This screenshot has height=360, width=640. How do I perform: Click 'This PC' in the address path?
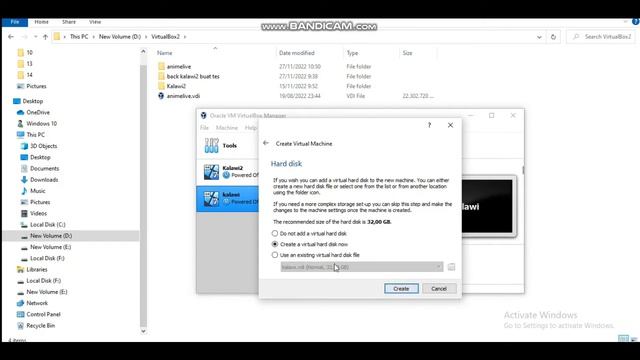[79, 37]
